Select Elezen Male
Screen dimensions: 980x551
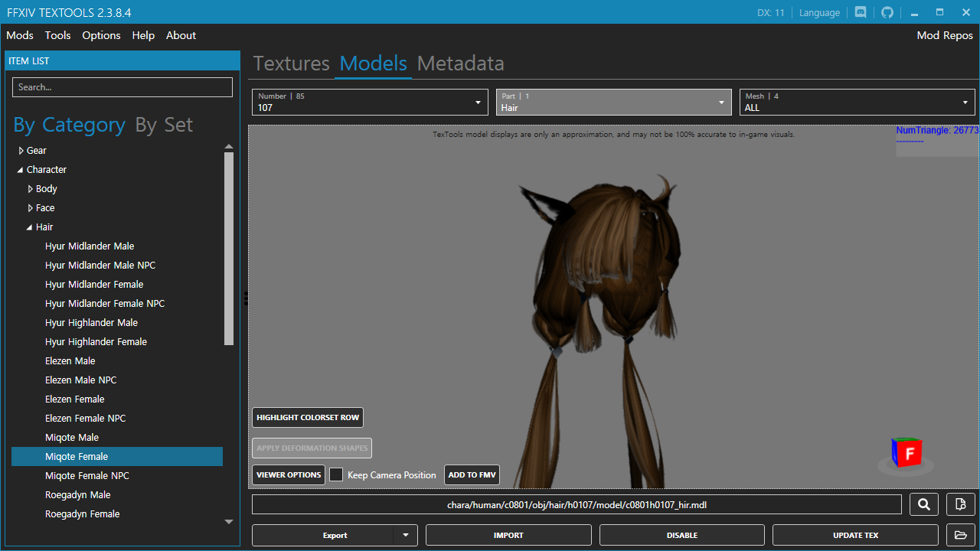coord(70,361)
